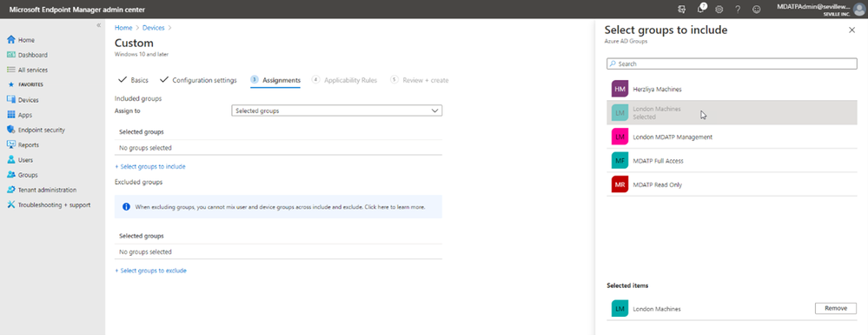Viewport: 868px width, 335px height.
Task: Switch to Configuration settings step
Action: click(198, 80)
